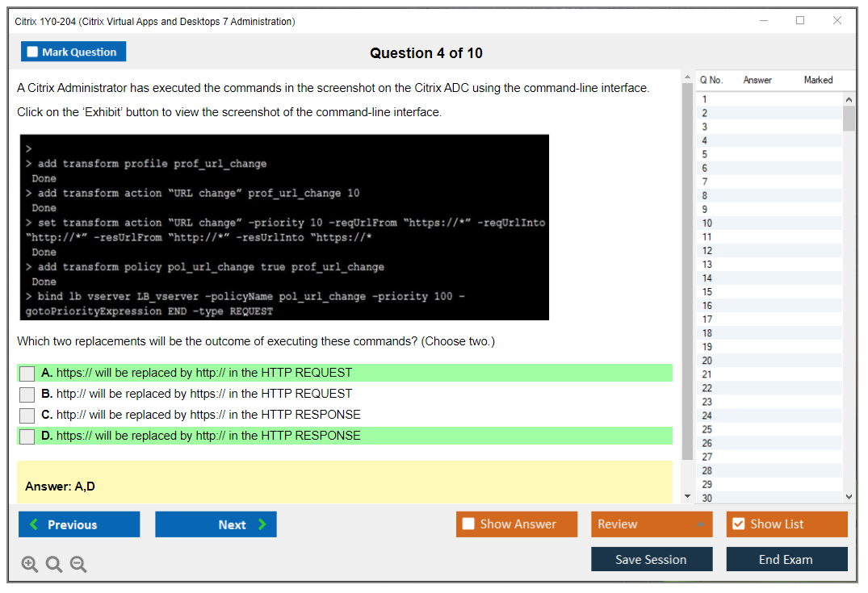Click Save Session button
Image resolution: width=868 pixels, height=593 pixels.
pos(651,559)
